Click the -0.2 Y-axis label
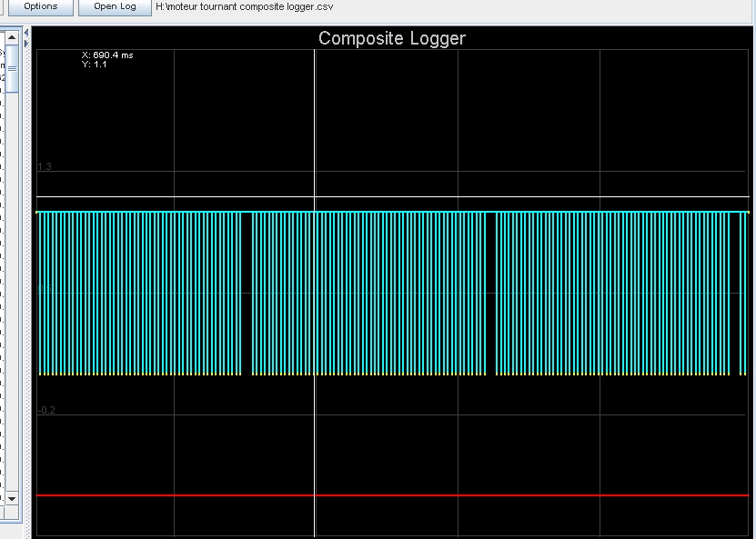 [x=46, y=410]
